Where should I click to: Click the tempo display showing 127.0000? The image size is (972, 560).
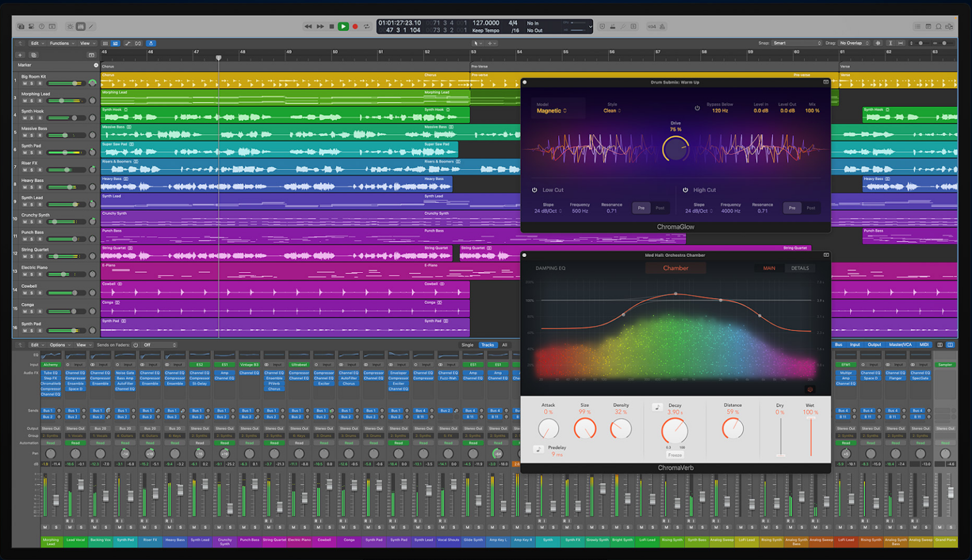tap(485, 22)
